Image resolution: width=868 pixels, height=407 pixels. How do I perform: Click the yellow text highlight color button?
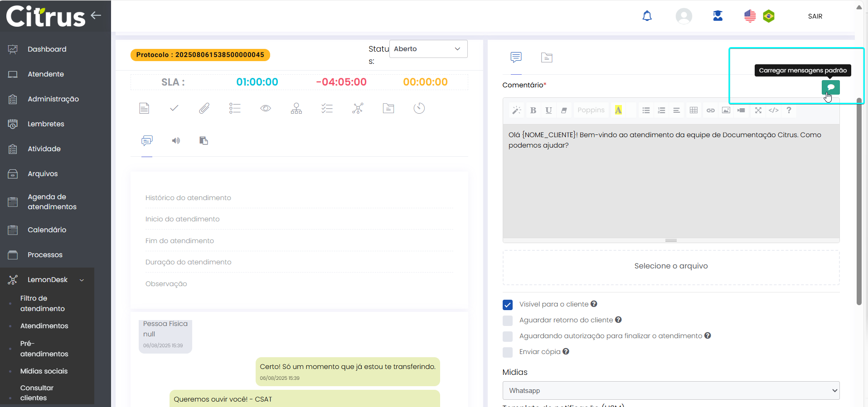(x=618, y=110)
